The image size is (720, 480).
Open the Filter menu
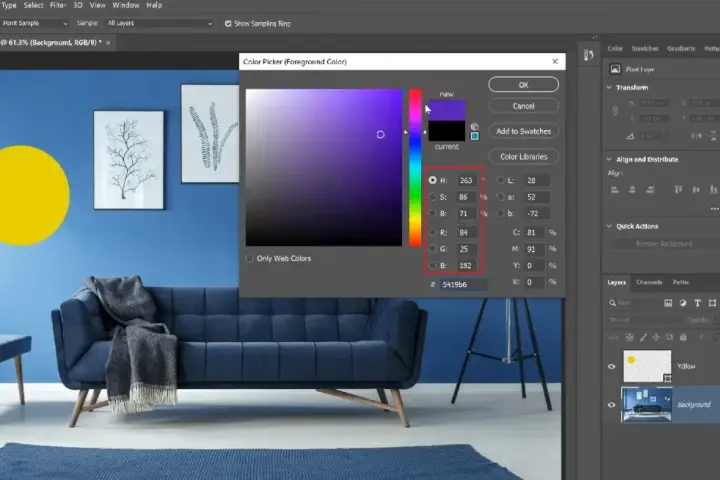[x=58, y=5]
